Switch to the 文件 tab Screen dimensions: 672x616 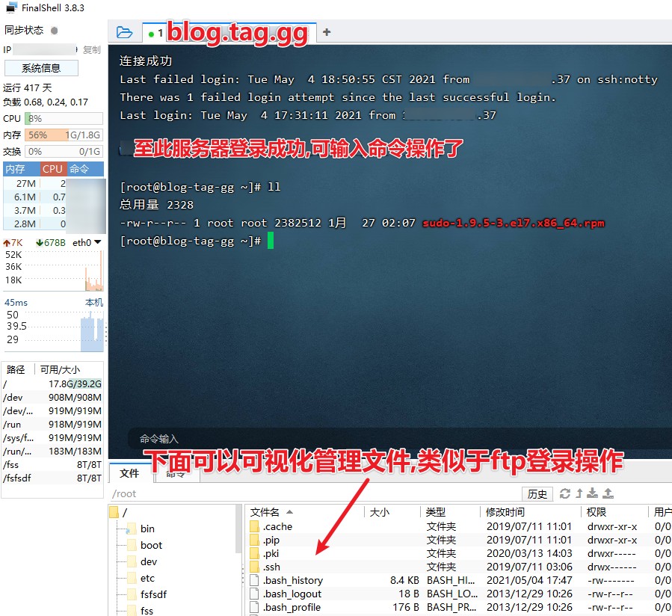129,473
